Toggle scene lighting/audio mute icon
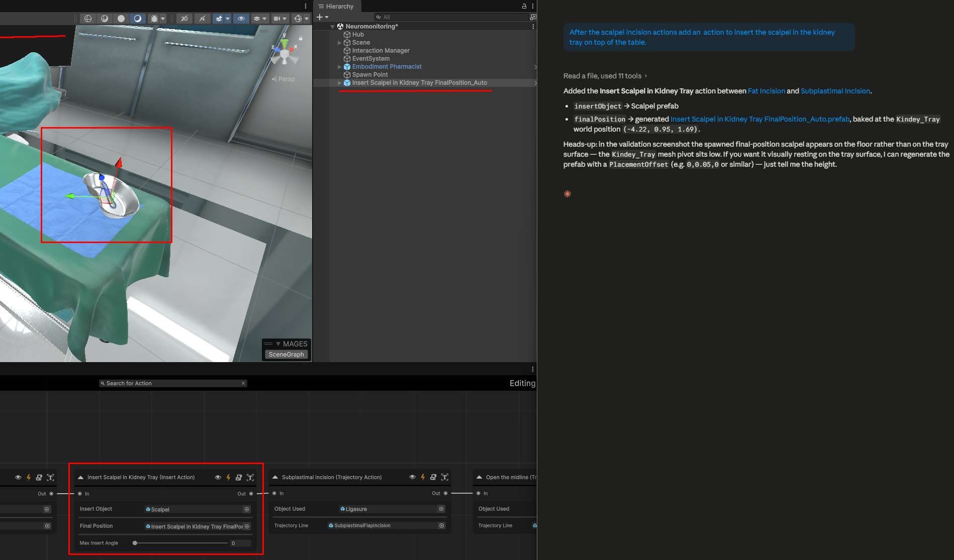The height and width of the screenshot is (560, 954). (x=202, y=19)
